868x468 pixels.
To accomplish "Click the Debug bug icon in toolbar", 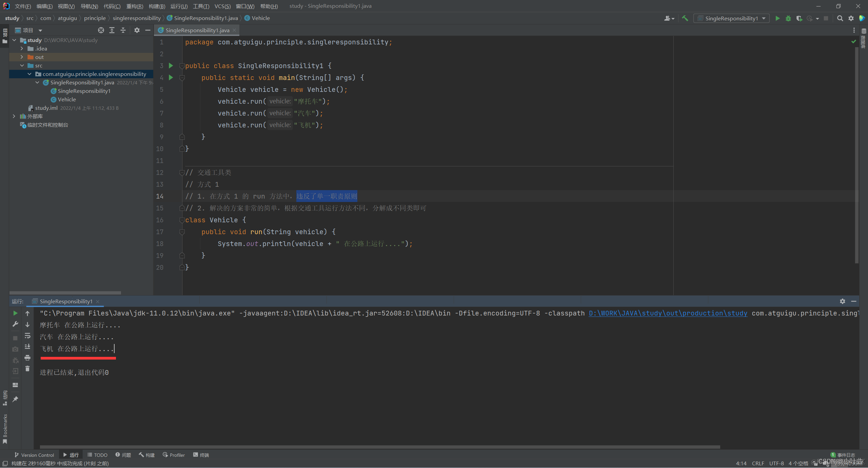I will [x=788, y=18].
